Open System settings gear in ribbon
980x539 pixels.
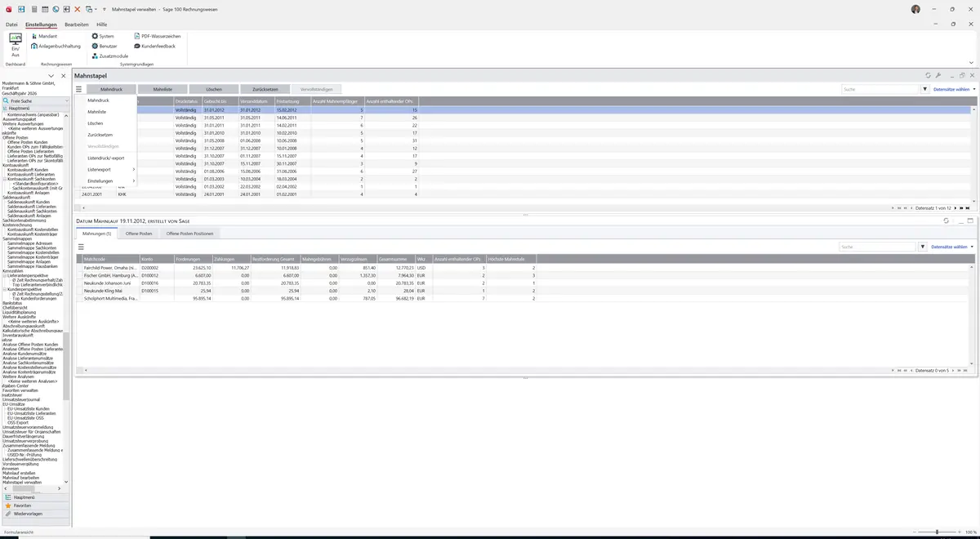coord(103,37)
